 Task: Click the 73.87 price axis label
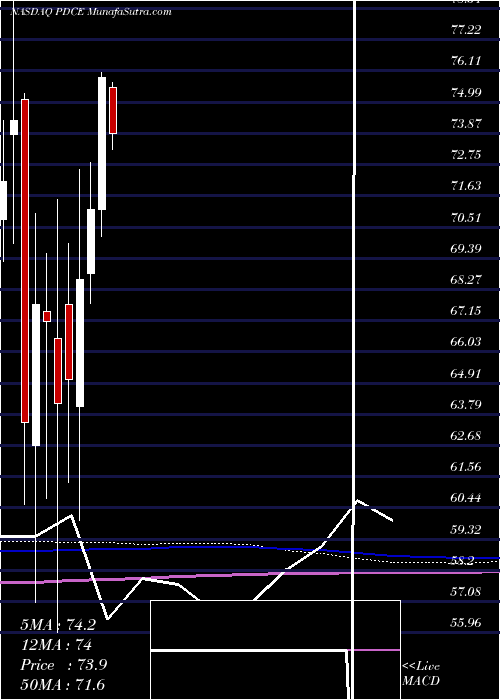point(466,124)
